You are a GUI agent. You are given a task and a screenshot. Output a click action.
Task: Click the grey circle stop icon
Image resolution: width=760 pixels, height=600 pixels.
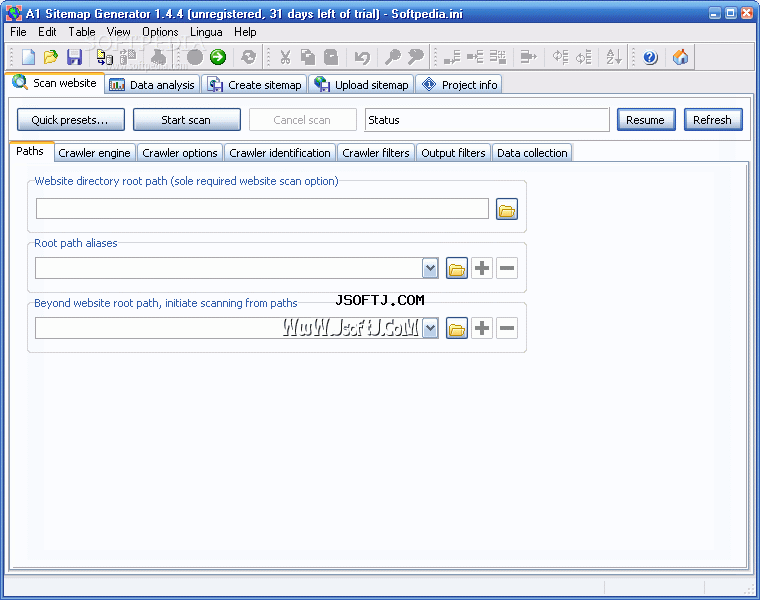[x=195, y=57]
